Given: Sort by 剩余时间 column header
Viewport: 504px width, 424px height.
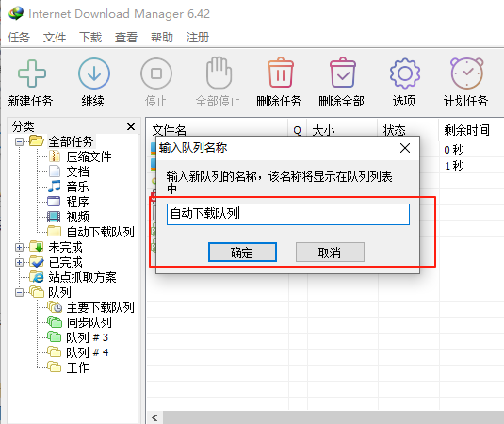Looking at the screenshot, I should click(466, 130).
